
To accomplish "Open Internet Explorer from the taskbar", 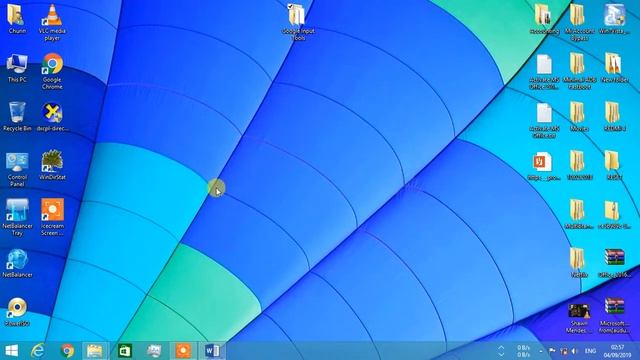I will (38, 351).
